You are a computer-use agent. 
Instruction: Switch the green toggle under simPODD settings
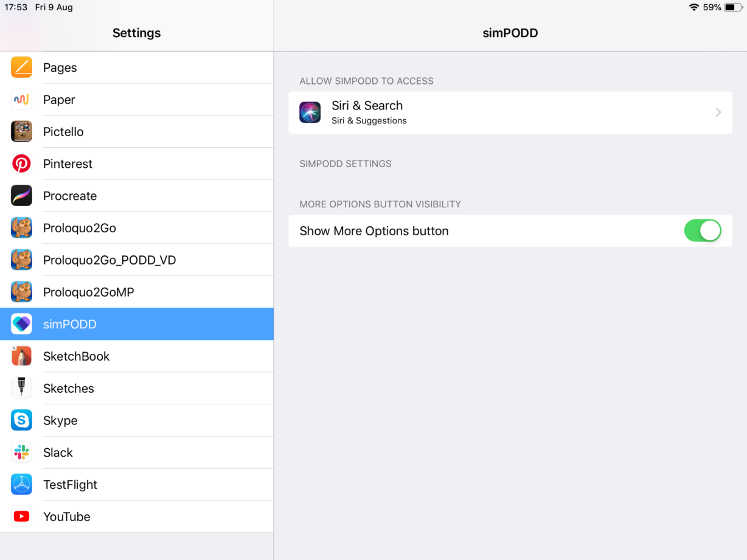tap(703, 231)
